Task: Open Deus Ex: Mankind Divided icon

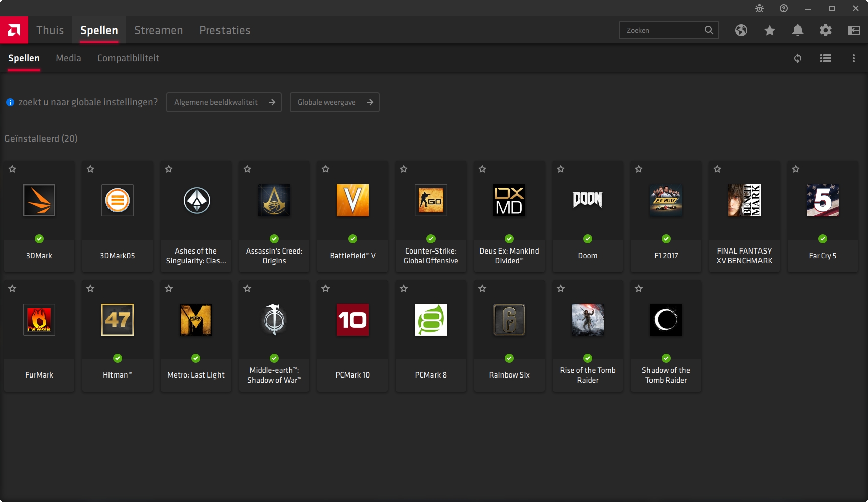Action: click(509, 200)
